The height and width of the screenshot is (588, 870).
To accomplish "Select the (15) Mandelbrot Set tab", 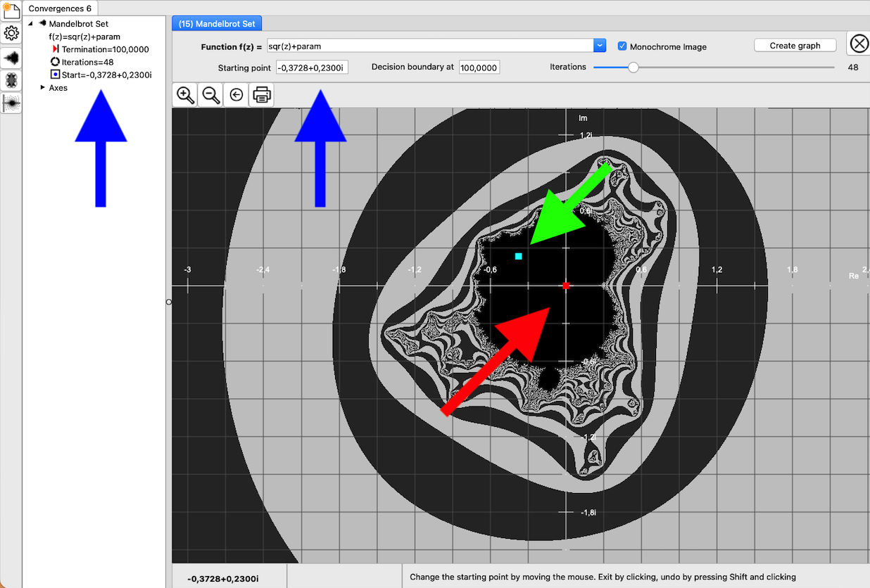I will pyautogui.click(x=217, y=24).
